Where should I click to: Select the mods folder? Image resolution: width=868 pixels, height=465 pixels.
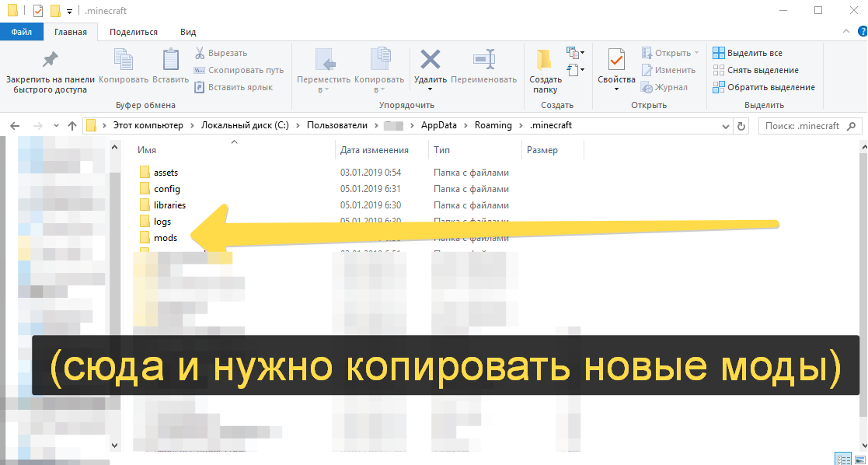pyautogui.click(x=166, y=238)
